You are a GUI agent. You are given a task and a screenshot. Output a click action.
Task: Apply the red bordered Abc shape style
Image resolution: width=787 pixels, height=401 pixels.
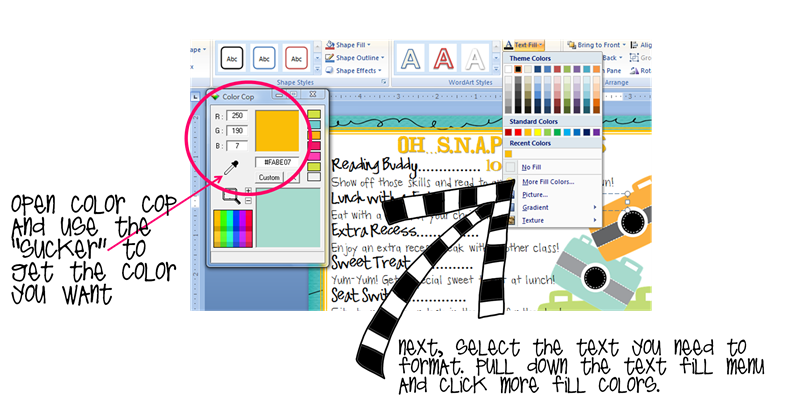click(x=296, y=58)
